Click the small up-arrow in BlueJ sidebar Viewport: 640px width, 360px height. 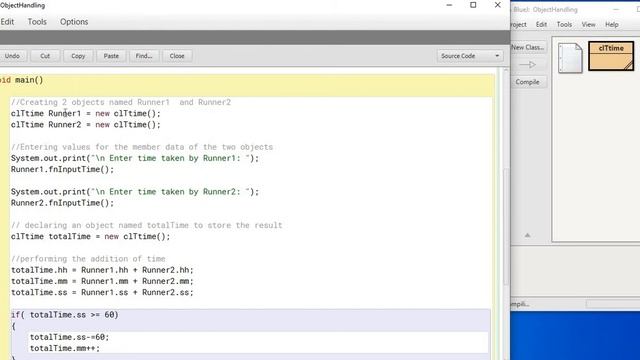pos(527,235)
